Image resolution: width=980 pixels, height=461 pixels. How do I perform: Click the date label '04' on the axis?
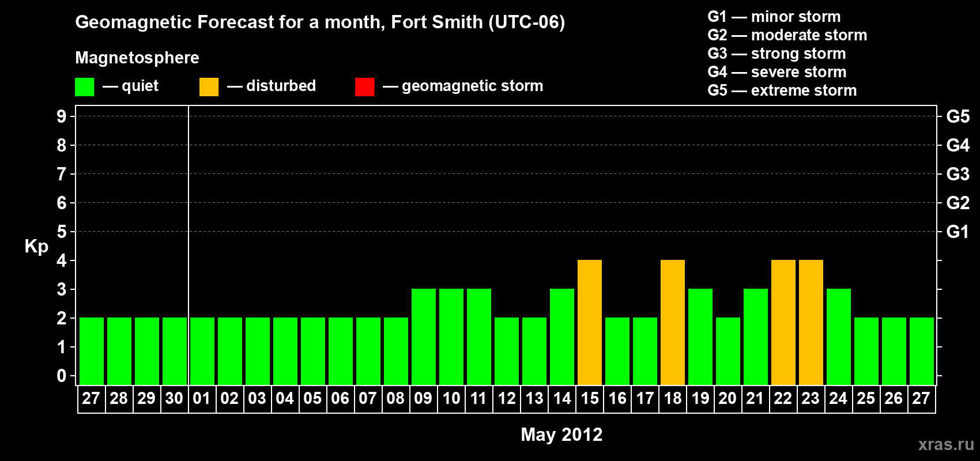(x=285, y=399)
